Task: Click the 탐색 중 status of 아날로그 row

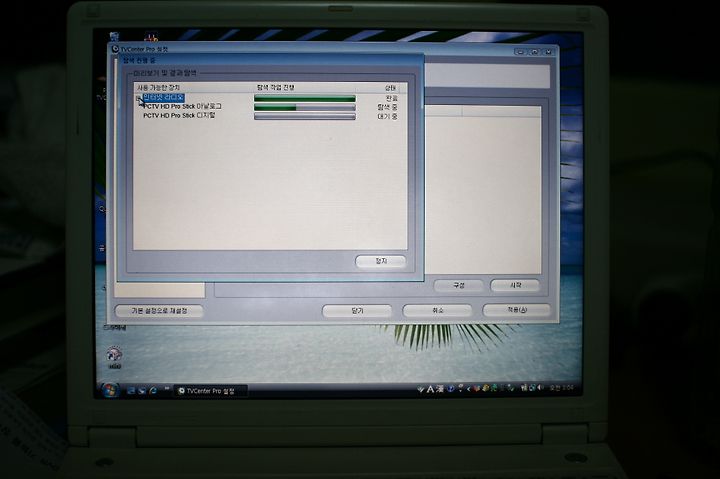Action: tap(388, 107)
